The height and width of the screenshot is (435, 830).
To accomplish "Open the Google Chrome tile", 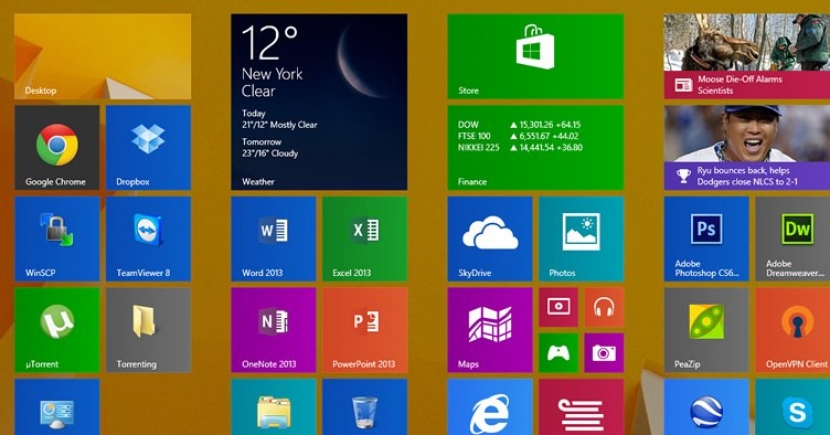I will (57, 147).
